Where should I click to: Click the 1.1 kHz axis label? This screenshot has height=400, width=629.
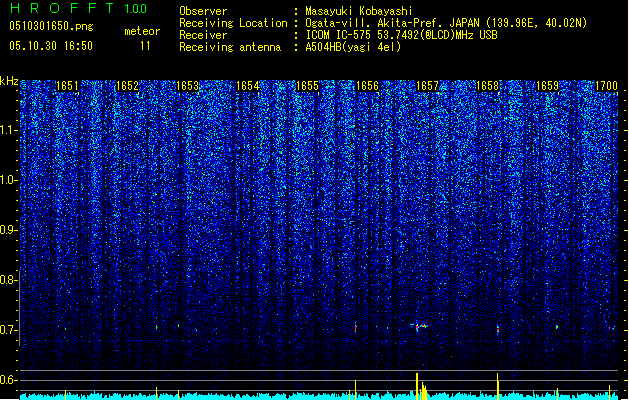[8, 130]
